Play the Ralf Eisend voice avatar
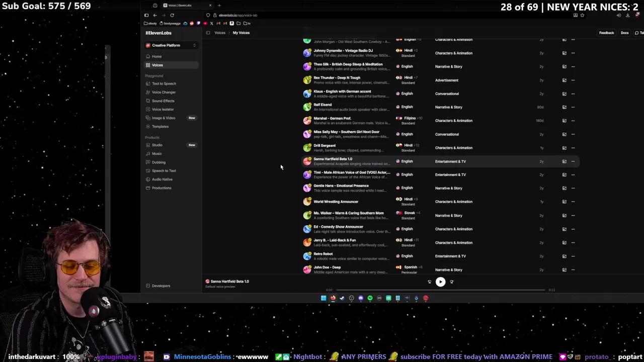The width and height of the screenshot is (644, 362). 307,107
